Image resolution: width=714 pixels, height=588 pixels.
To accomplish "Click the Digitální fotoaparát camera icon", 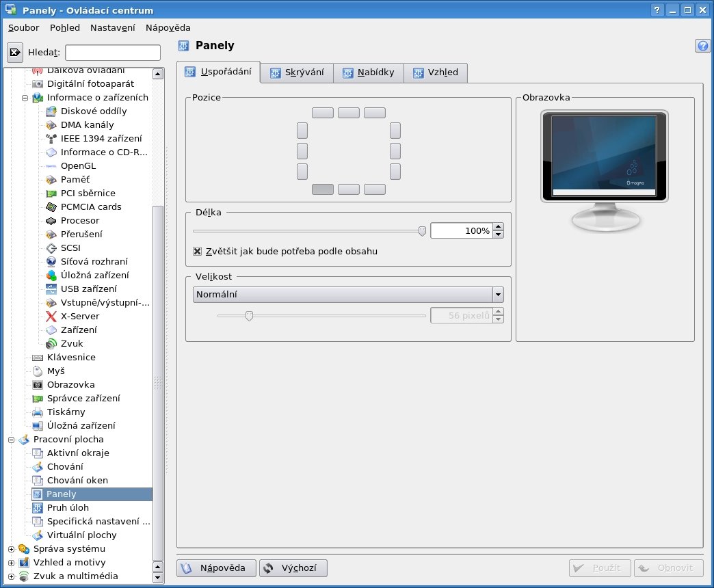I will [x=38, y=84].
